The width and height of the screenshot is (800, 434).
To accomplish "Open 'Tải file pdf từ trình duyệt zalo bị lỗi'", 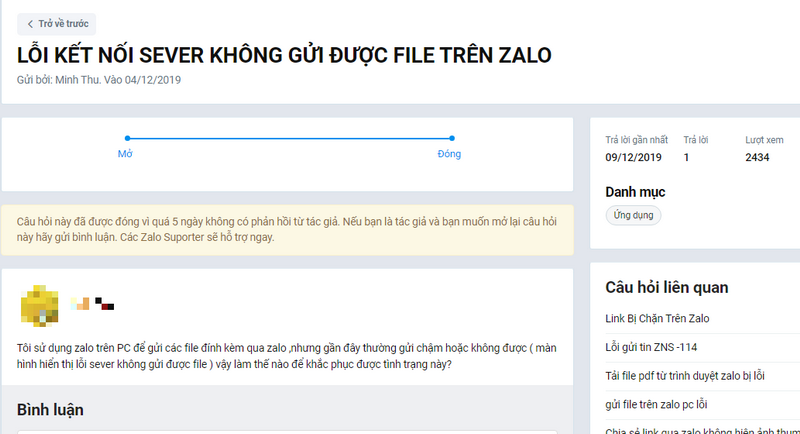I will (685, 376).
